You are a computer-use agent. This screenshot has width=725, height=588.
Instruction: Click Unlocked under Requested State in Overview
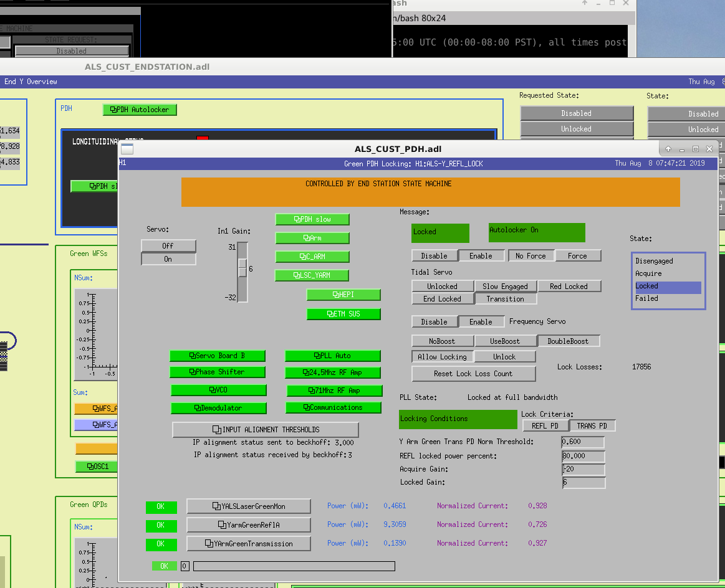pyautogui.click(x=577, y=129)
